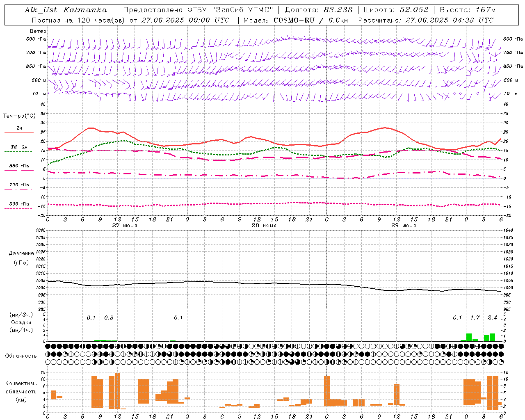
Task: Click the 2.4 precipitation amount
Action: [492, 317]
